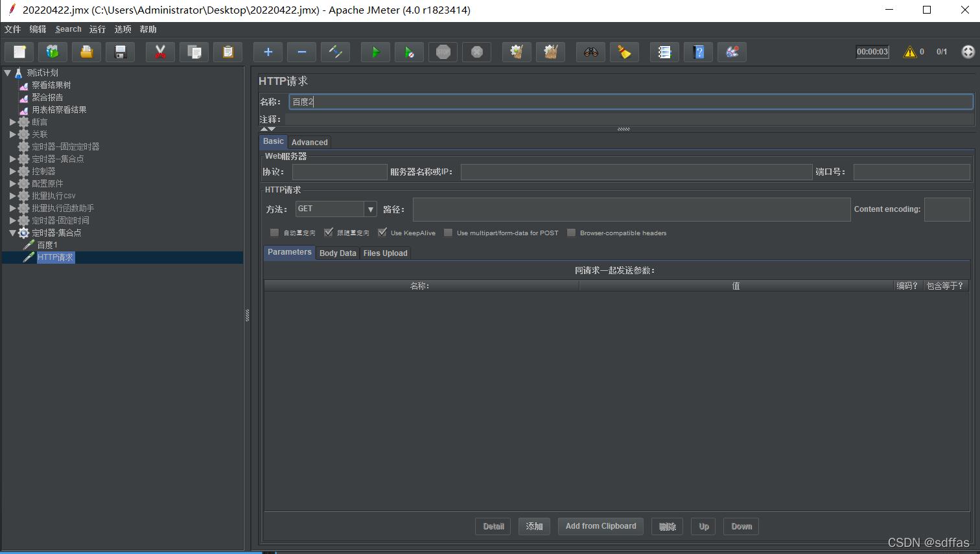The image size is (980, 554).
Task: Expand the 批量执行csv node
Action: [x=12, y=196]
